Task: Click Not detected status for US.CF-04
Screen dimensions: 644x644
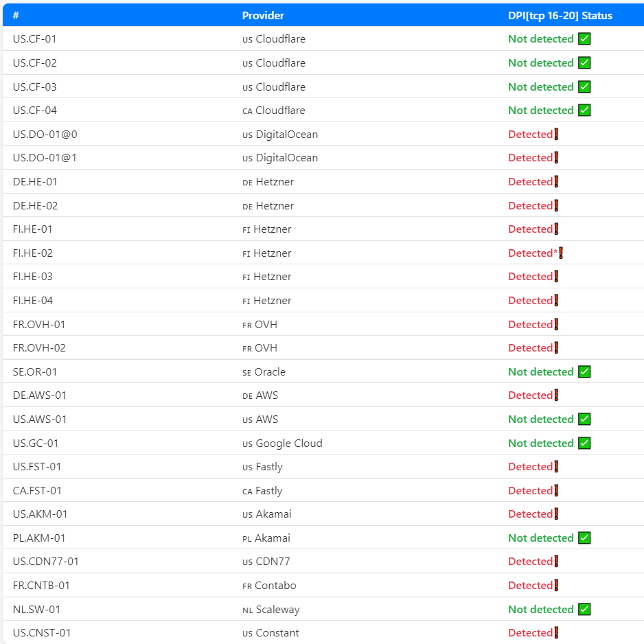Action: (x=540, y=111)
